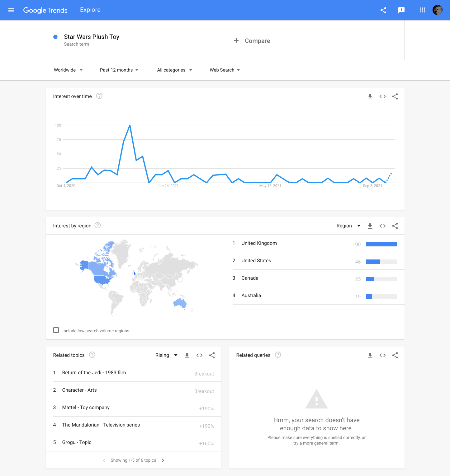
Task: Share the Interest by region card
Action: click(395, 226)
